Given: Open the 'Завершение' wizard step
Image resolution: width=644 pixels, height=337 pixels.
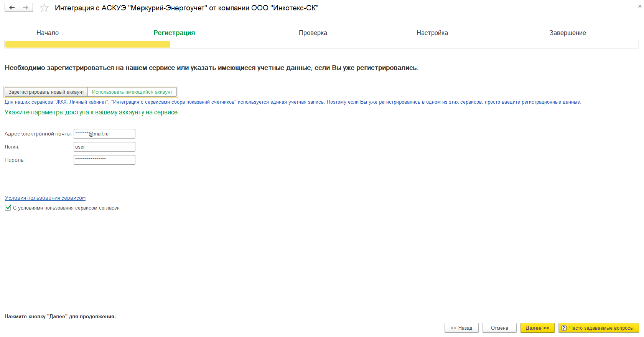Looking at the screenshot, I should [568, 33].
